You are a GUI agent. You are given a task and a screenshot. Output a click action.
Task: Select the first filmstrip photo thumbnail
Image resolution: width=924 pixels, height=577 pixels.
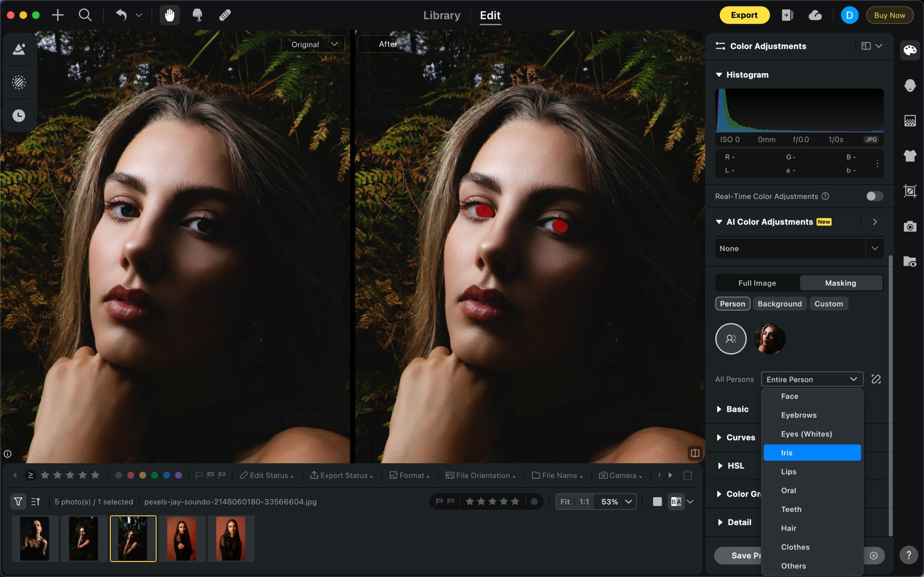pyautogui.click(x=35, y=538)
